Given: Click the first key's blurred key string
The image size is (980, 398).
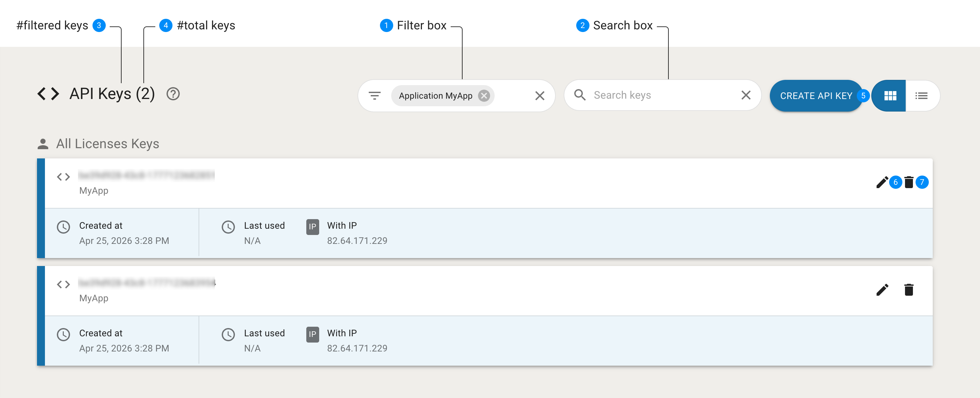Looking at the screenshot, I should pos(146,175).
